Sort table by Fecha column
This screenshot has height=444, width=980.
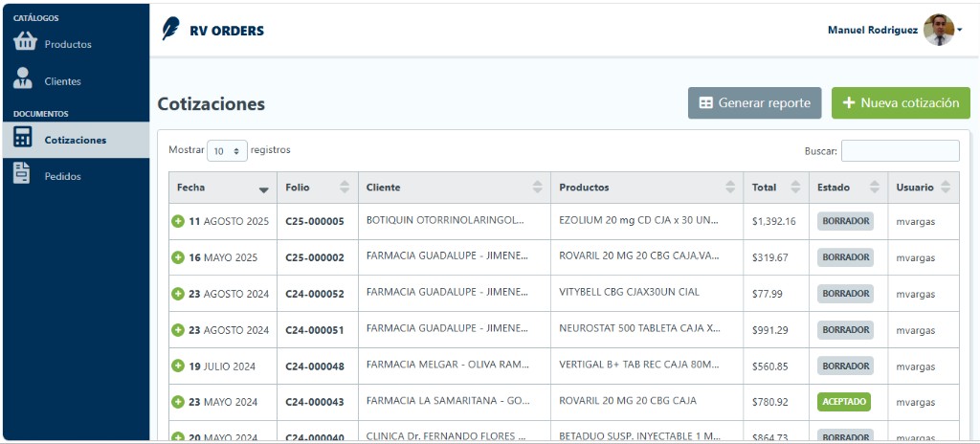tap(222, 188)
